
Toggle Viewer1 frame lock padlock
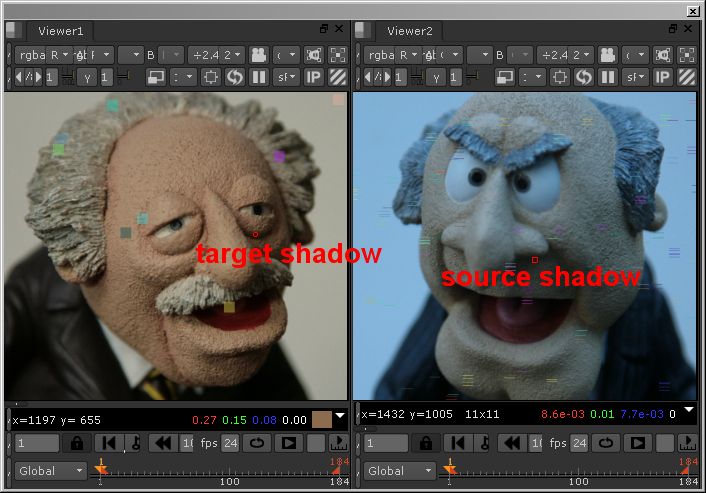tap(77, 443)
